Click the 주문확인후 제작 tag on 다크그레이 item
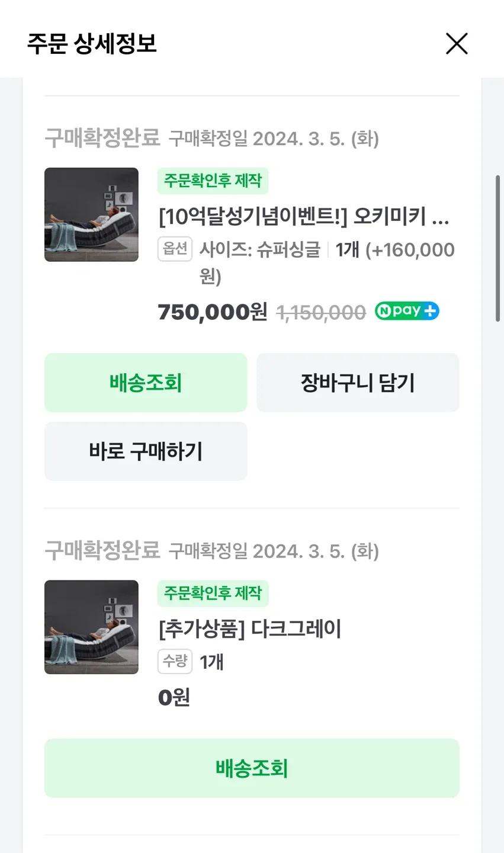The height and width of the screenshot is (853, 504). [213, 593]
